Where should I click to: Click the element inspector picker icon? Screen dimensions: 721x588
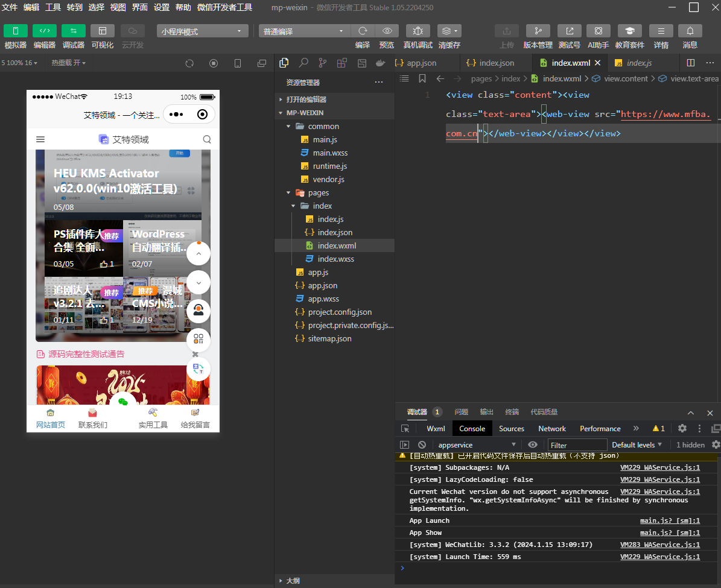(405, 428)
